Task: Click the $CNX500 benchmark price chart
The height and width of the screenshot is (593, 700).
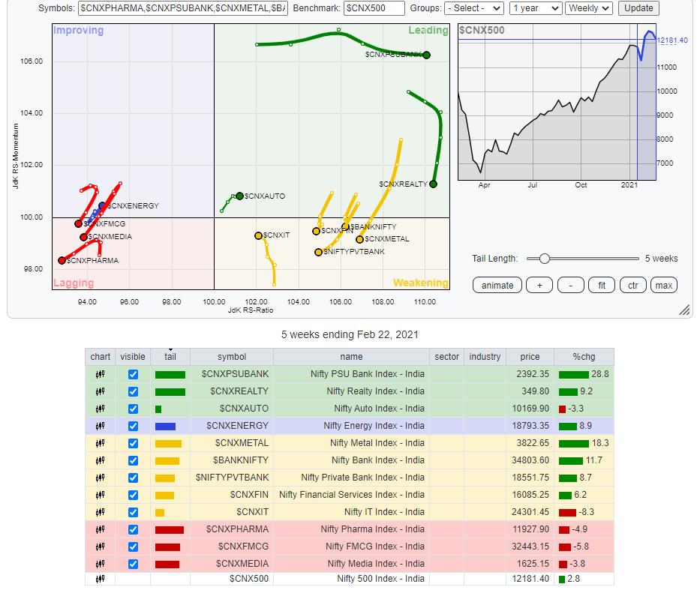Action: [x=557, y=102]
